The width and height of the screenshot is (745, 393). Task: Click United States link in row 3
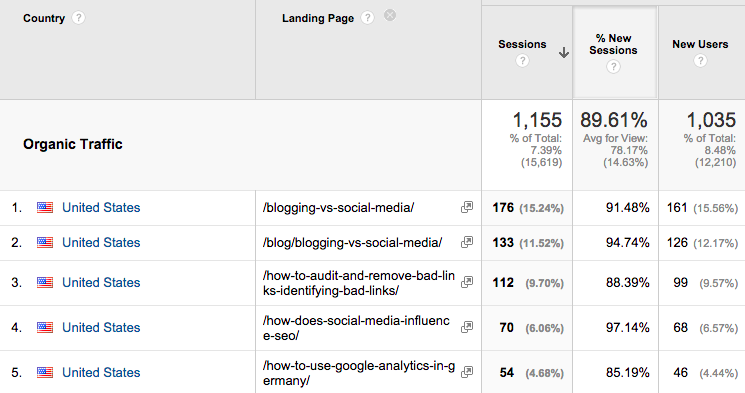click(101, 283)
